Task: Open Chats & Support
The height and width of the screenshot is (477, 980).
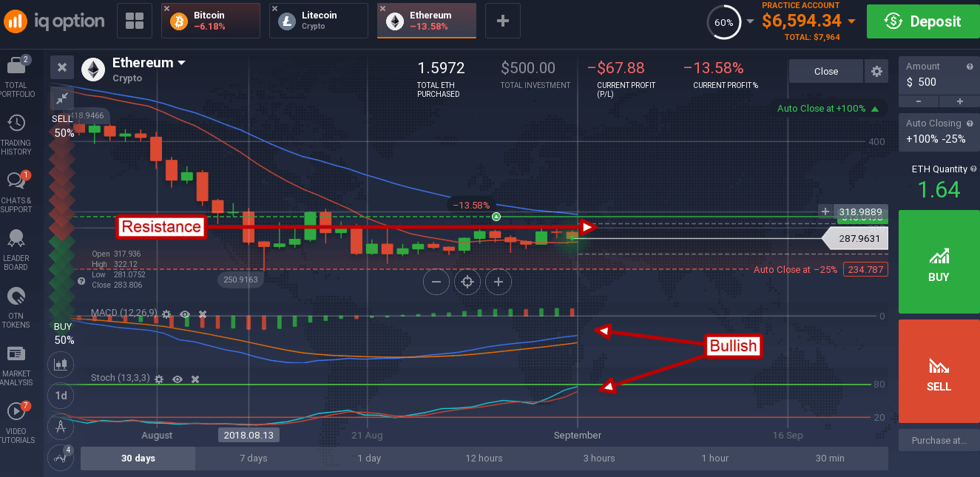Action: tap(16, 192)
